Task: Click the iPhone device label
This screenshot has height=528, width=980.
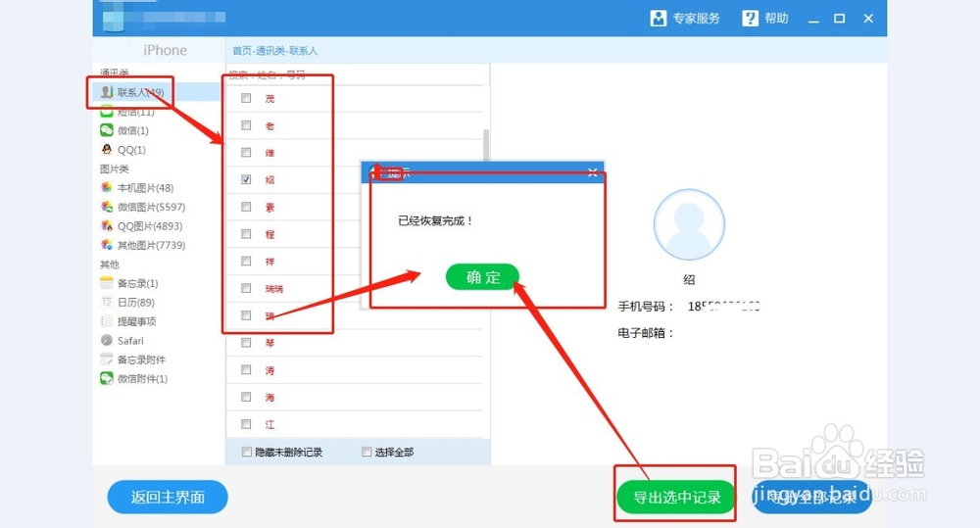Action: [x=165, y=50]
